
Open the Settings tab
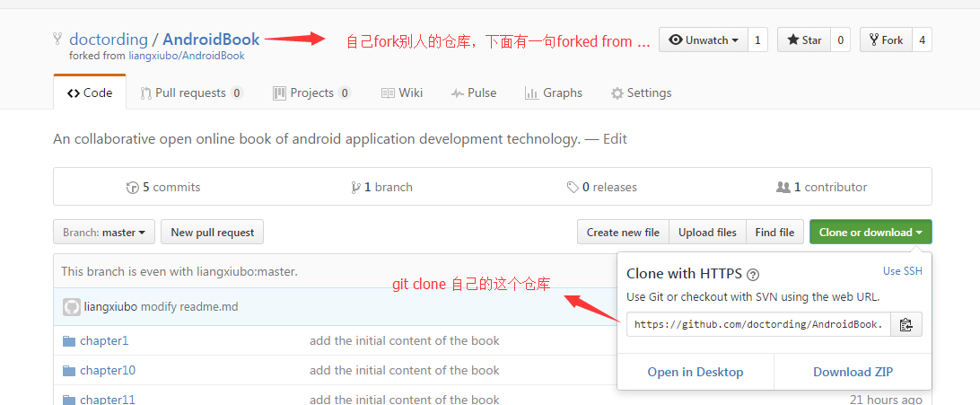coord(642,93)
